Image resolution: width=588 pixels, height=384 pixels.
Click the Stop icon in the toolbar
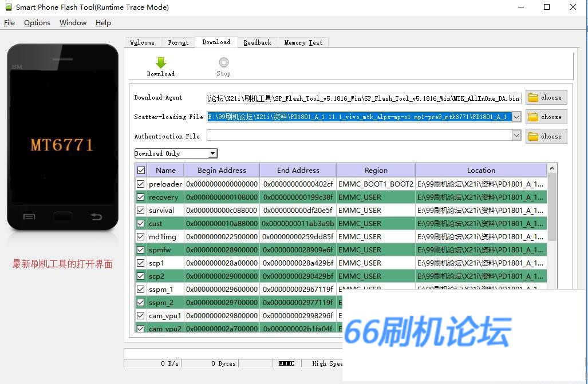click(223, 67)
